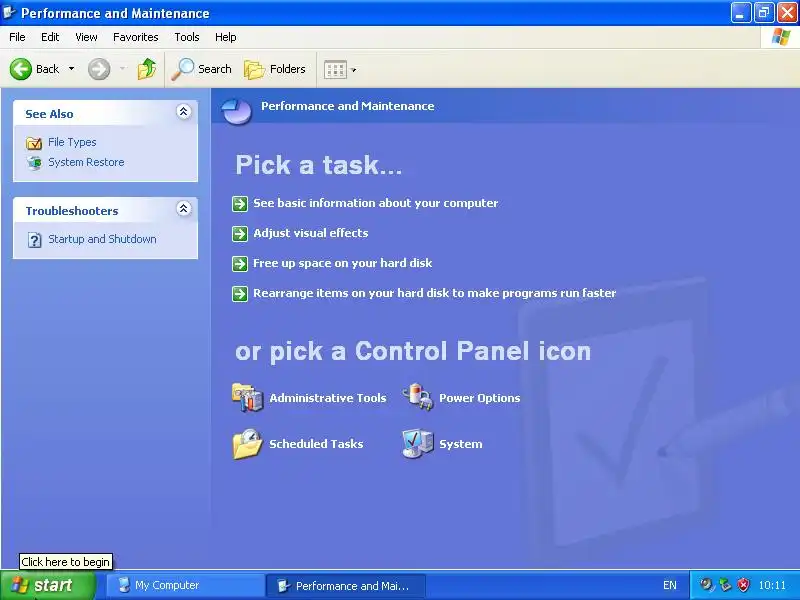Open the Tools menu
This screenshot has width=800, height=600.
click(x=187, y=37)
